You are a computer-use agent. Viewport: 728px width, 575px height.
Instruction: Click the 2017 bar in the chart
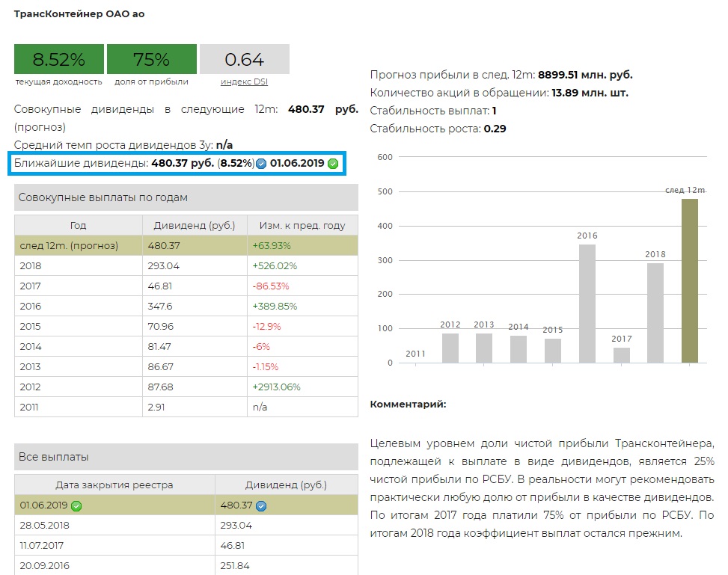pyautogui.click(x=622, y=354)
